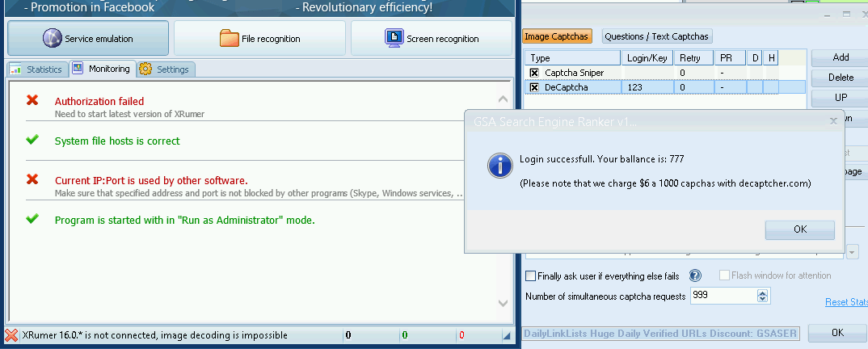Open the Questions / Text Captchas tab
This screenshot has height=349, width=868.
point(656,36)
